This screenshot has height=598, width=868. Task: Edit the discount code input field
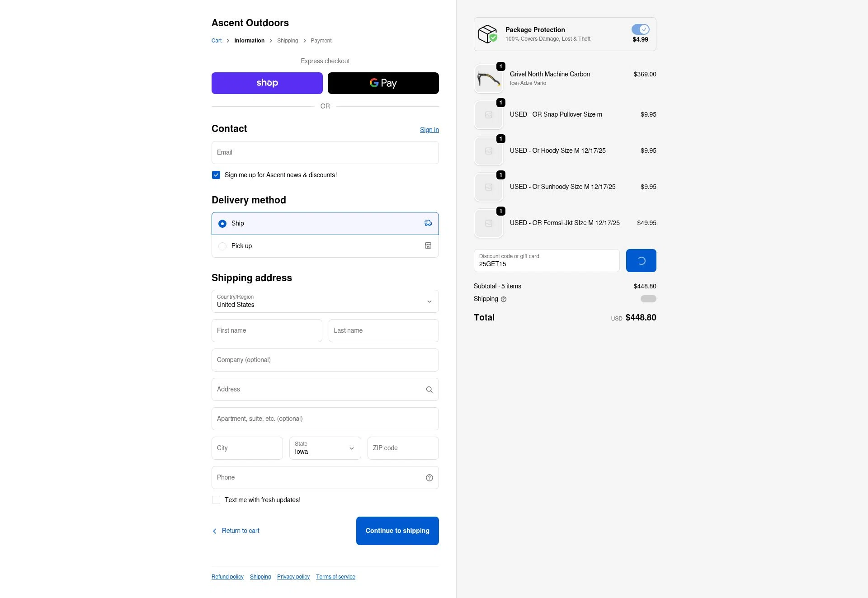(547, 264)
